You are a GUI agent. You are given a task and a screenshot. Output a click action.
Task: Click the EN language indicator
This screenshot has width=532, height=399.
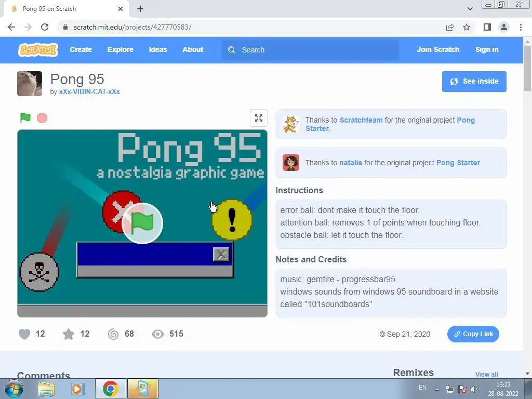(x=422, y=388)
